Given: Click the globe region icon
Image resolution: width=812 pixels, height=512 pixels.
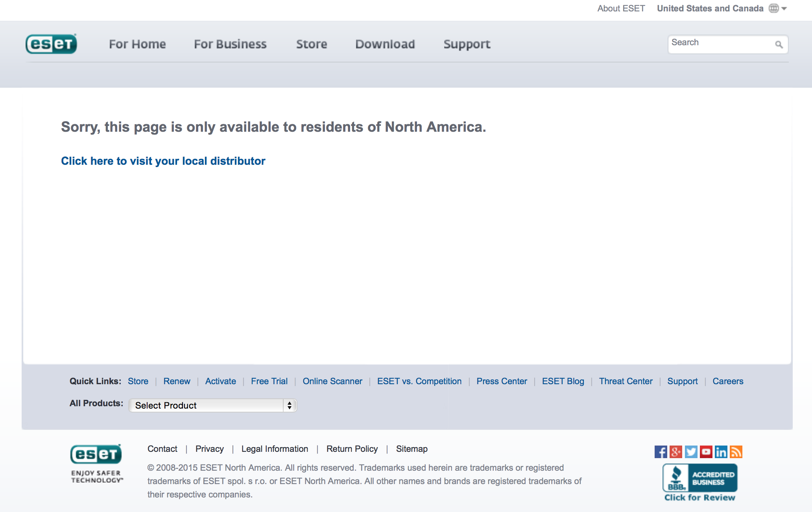Looking at the screenshot, I should pos(773,8).
